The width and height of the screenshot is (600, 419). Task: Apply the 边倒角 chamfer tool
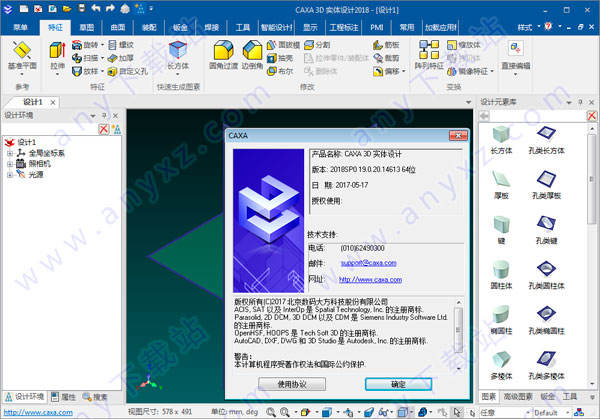tap(252, 55)
